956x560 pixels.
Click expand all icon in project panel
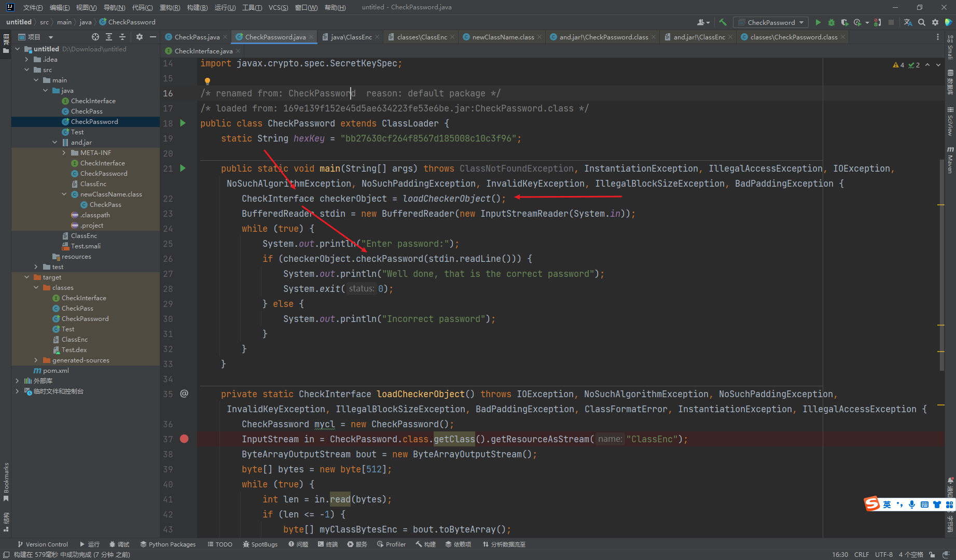[109, 37]
